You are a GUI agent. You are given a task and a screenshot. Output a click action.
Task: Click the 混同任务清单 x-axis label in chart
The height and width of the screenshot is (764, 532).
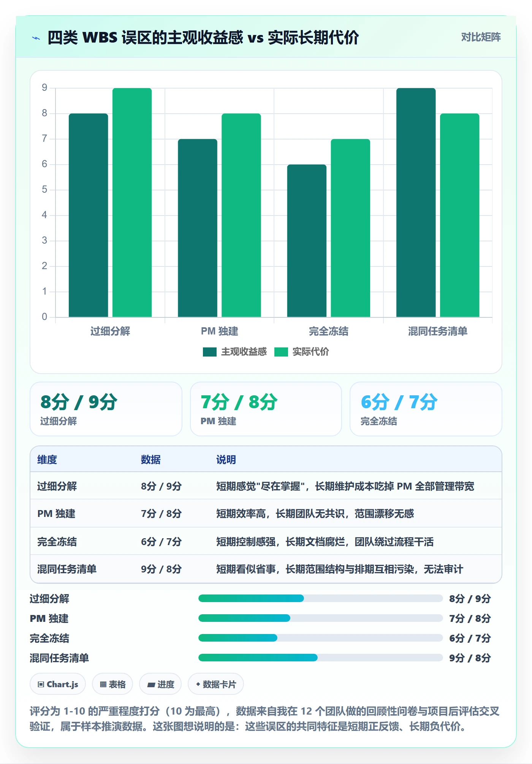[x=438, y=331]
